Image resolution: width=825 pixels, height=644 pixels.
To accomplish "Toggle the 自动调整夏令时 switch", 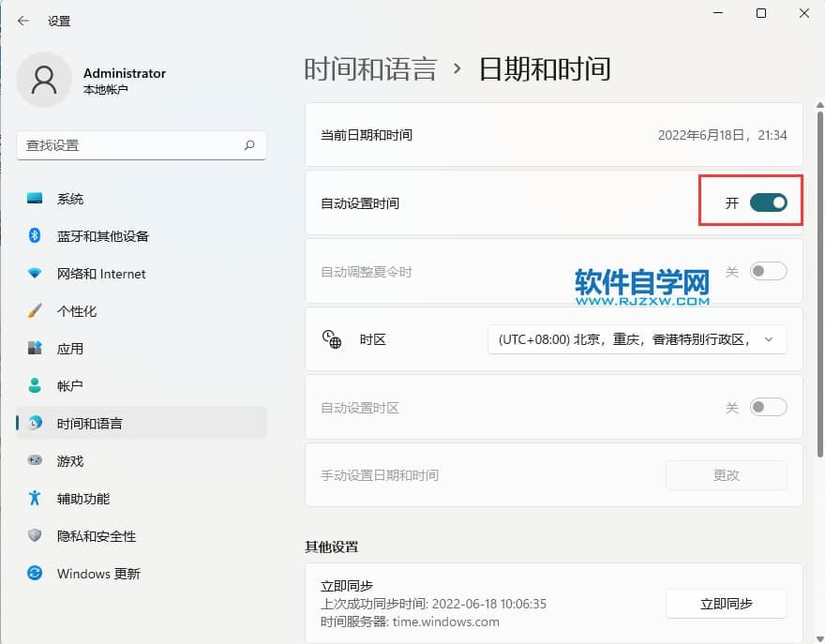I will (x=768, y=272).
